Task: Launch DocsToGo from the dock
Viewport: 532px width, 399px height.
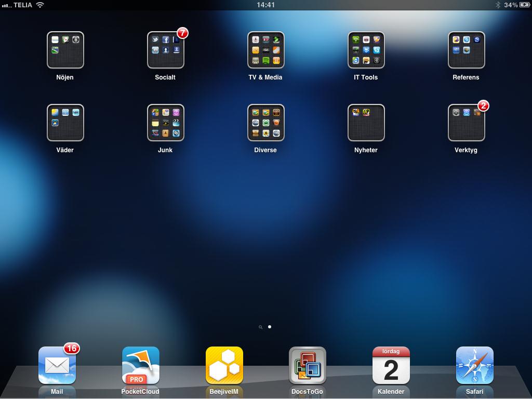Action: [x=308, y=365]
